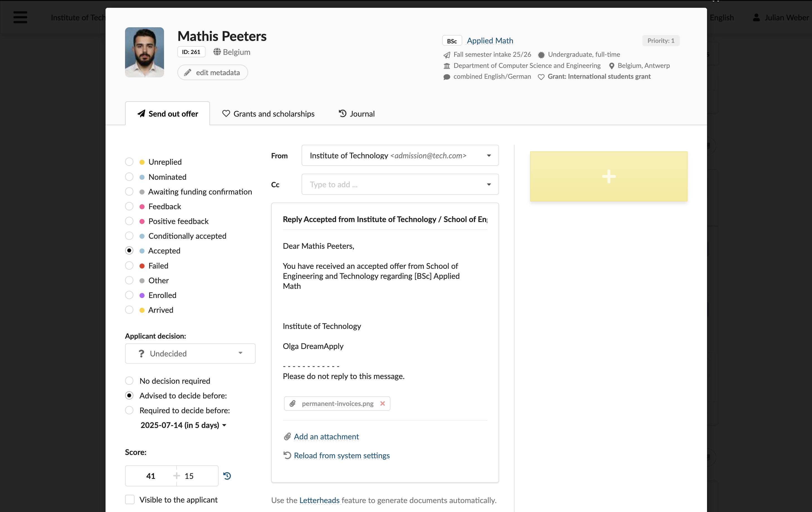
Task: Click the score history clock icon
Action: click(x=227, y=476)
